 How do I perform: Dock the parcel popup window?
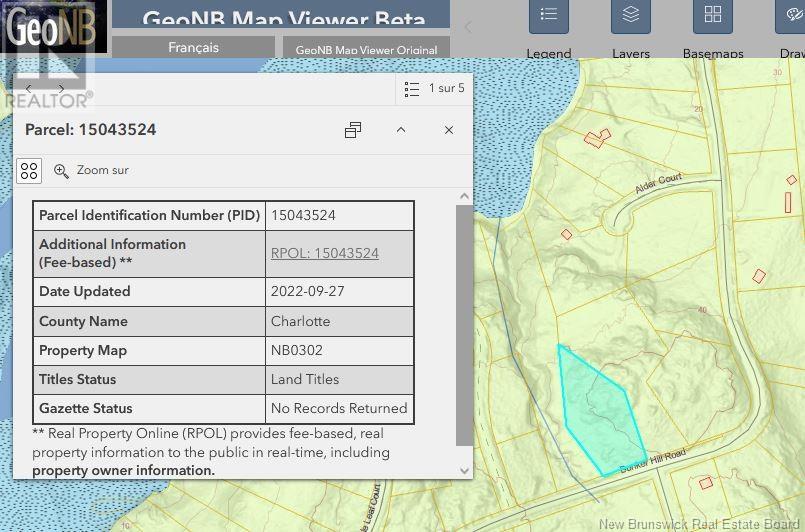(353, 130)
